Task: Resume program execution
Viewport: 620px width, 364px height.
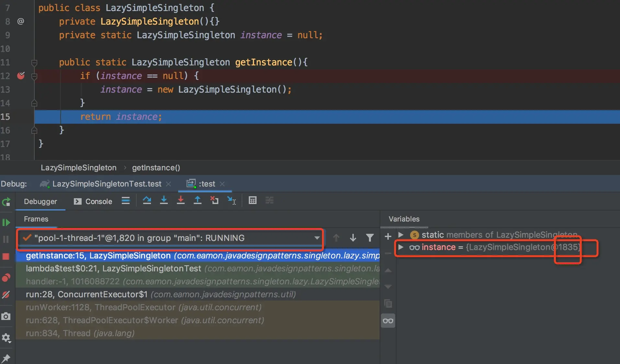Action: (6, 222)
